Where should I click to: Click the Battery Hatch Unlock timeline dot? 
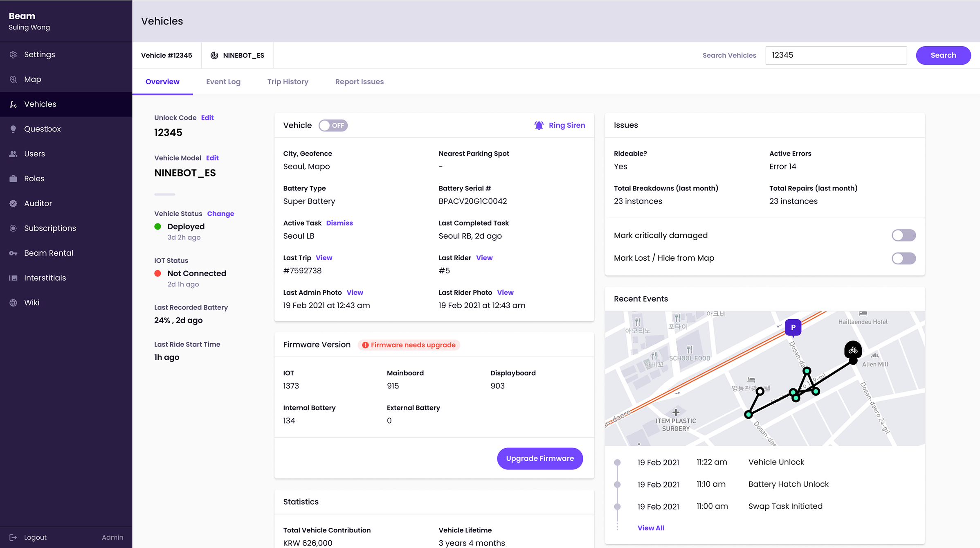[617, 485]
